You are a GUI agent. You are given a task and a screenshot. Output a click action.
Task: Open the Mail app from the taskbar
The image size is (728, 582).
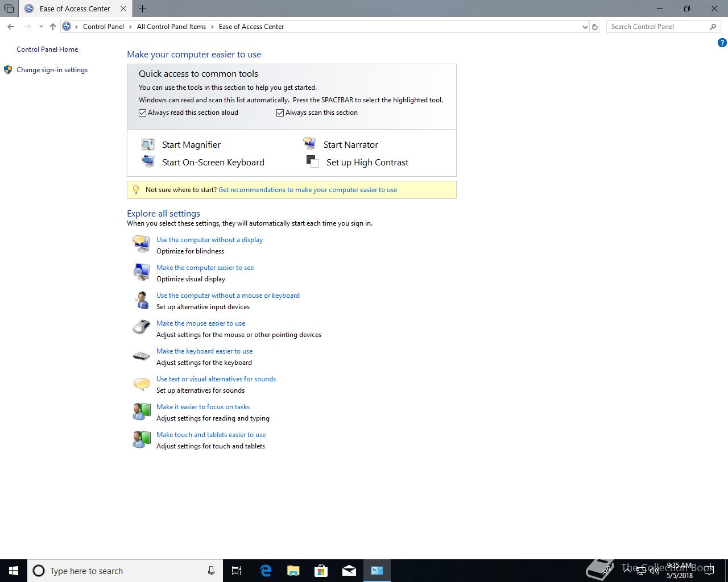pos(349,571)
